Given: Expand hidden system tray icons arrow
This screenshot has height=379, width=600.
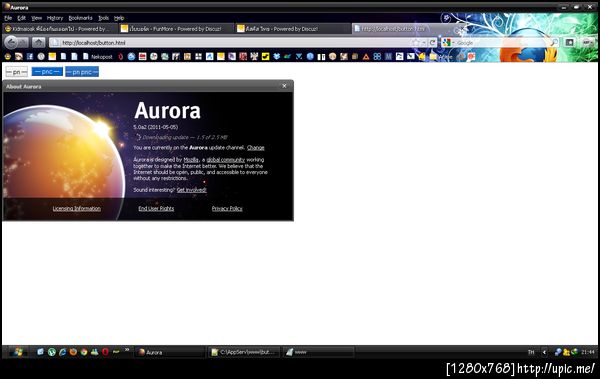Looking at the screenshot, I should tap(544, 352).
